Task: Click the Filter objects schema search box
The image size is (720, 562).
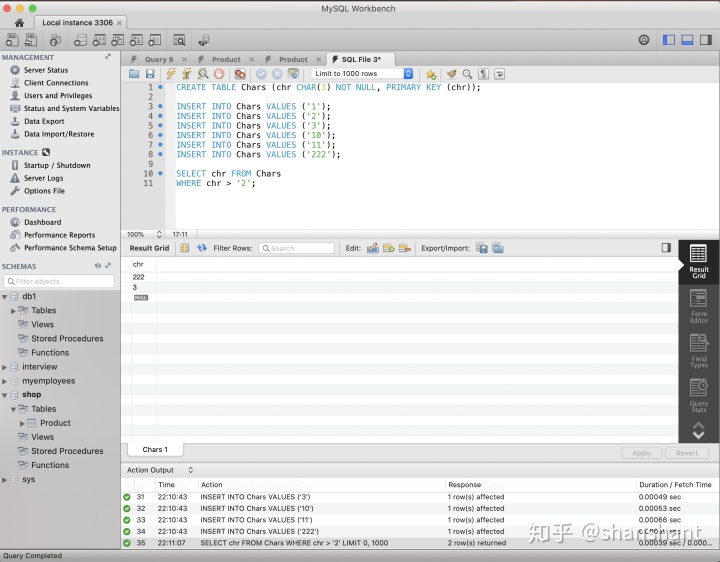Action: tap(59, 281)
